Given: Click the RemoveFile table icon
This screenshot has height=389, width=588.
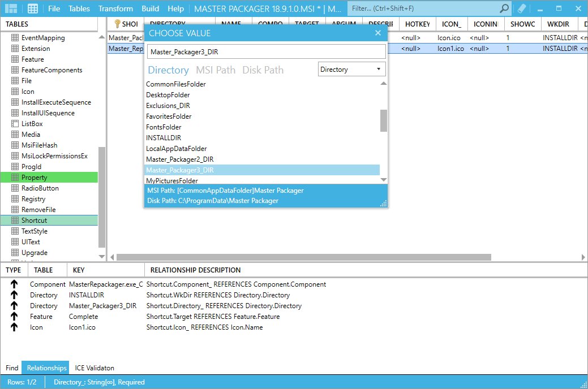Looking at the screenshot, I should click(15, 210).
